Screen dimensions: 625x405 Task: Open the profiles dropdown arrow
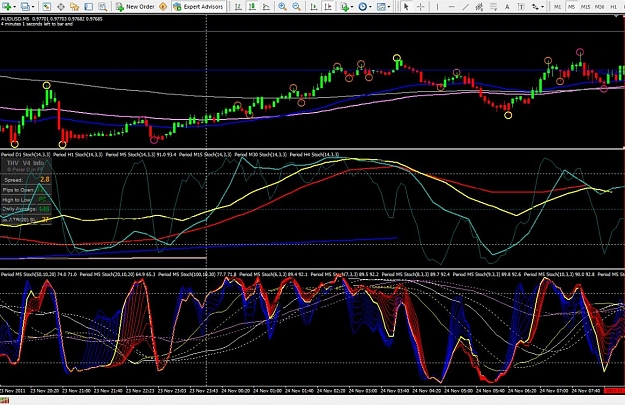tap(33, 7)
